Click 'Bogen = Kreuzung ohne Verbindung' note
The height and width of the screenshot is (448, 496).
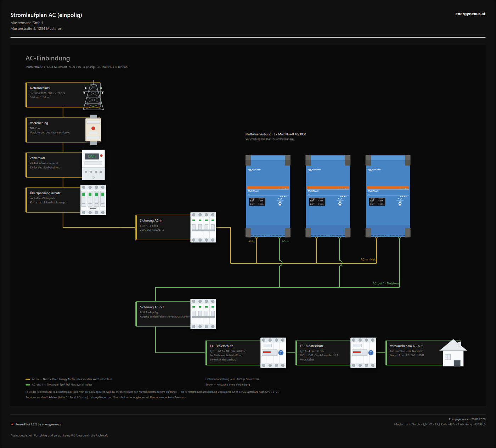pyautogui.click(x=227, y=385)
